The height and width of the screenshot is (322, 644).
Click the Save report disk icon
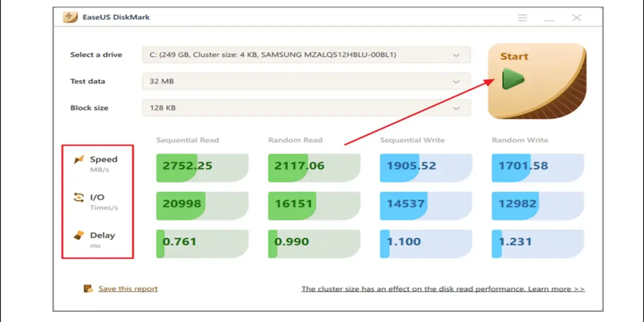point(88,289)
